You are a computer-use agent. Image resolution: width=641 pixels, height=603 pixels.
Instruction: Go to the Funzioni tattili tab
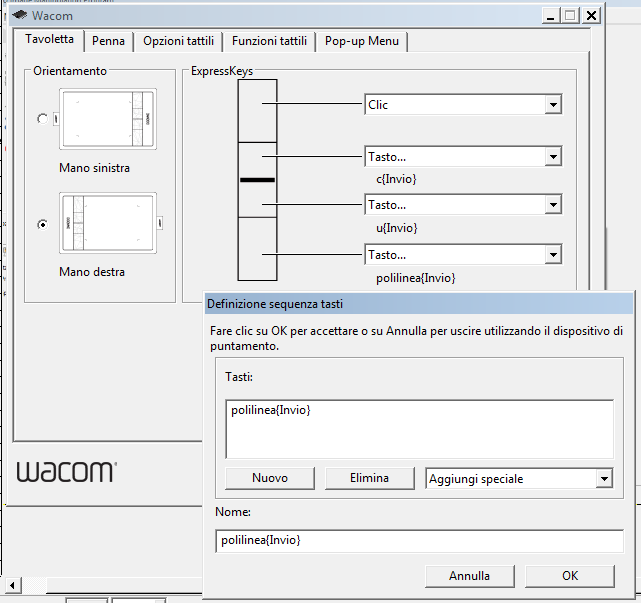click(269, 41)
